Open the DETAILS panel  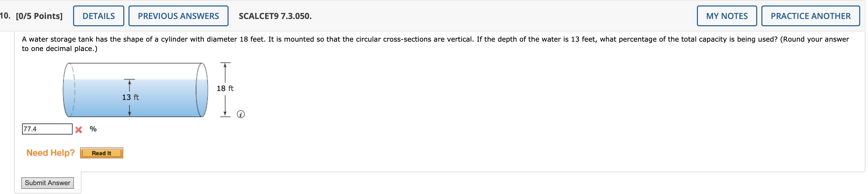(99, 16)
